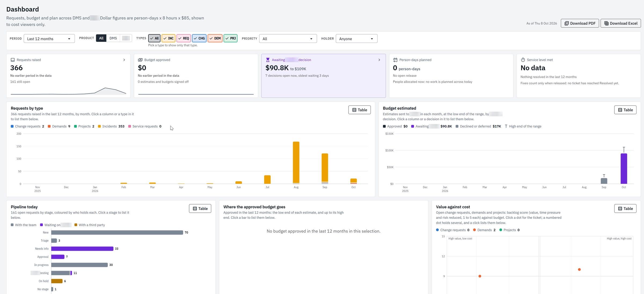Click the Person-days planned calendar icon
The image size is (644, 294).
click(x=395, y=60)
